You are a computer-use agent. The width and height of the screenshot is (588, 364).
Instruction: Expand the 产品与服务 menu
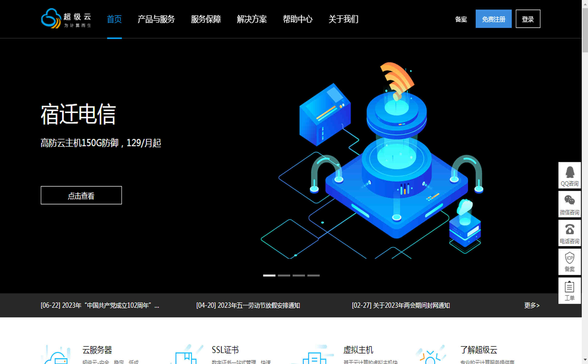click(156, 19)
